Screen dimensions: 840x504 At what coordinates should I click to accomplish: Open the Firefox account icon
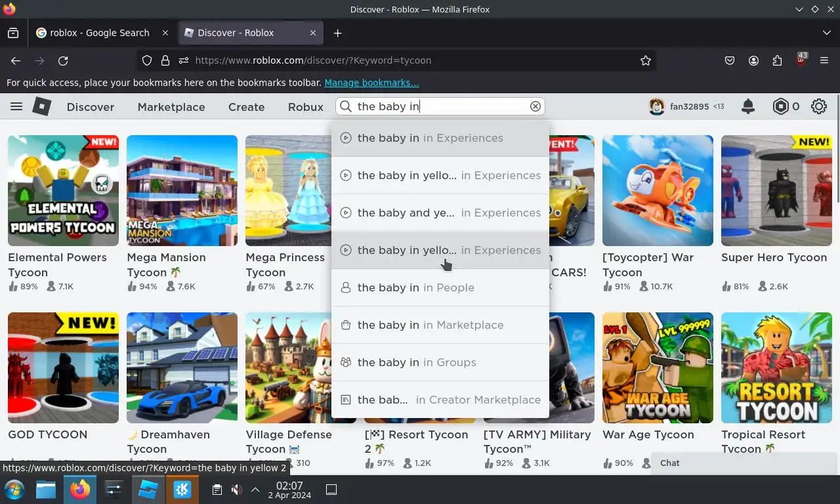753,60
